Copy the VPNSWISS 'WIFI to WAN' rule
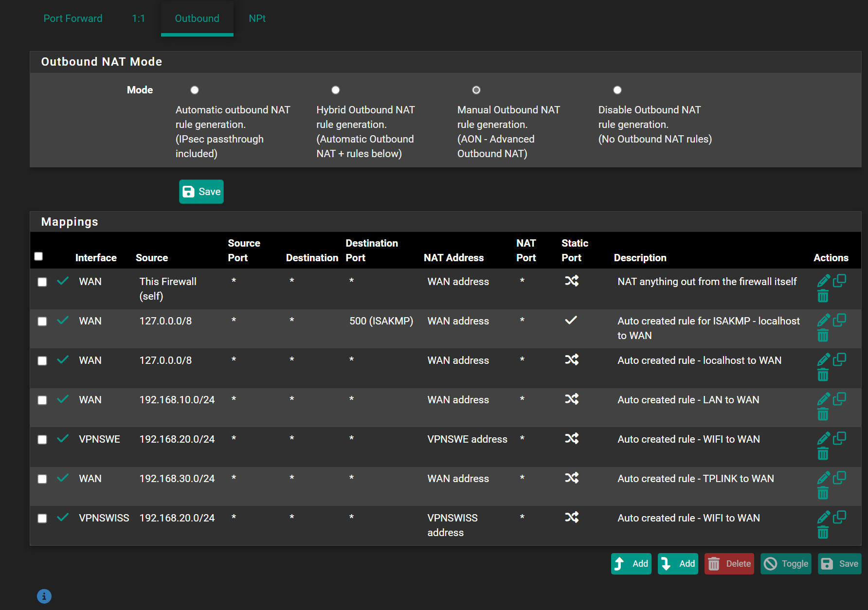This screenshot has width=868, height=610. pyautogui.click(x=839, y=517)
